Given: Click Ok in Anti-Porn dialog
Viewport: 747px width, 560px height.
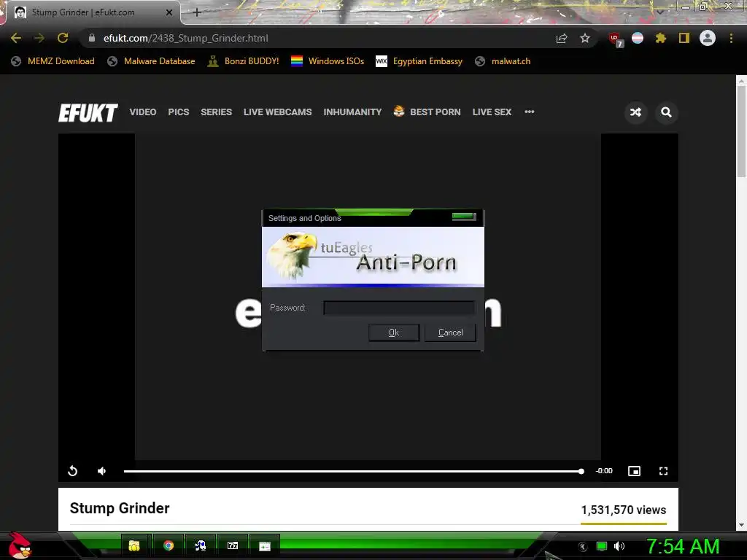Looking at the screenshot, I should (394, 332).
